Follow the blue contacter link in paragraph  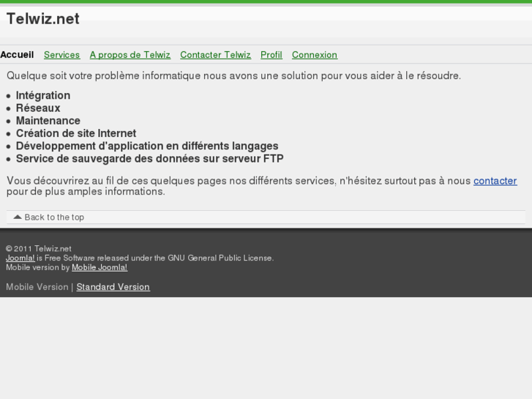click(x=495, y=181)
